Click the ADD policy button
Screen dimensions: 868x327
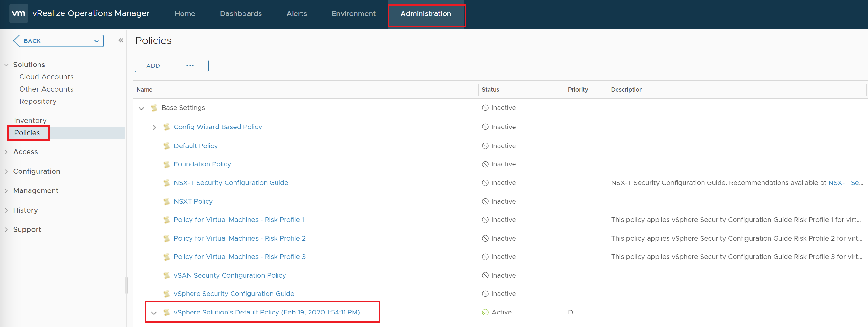click(153, 66)
